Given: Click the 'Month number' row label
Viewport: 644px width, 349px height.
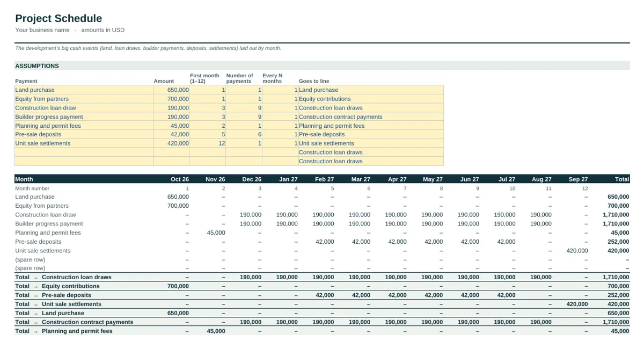Looking at the screenshot, I should [x=32, y=188].
